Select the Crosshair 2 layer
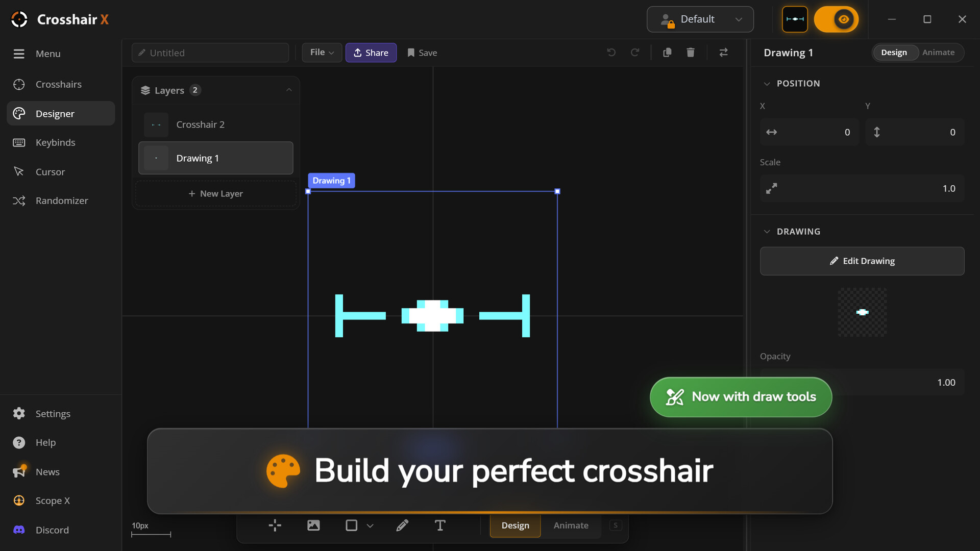This screenshot has height=551, width=980. (x=216, y=124)
